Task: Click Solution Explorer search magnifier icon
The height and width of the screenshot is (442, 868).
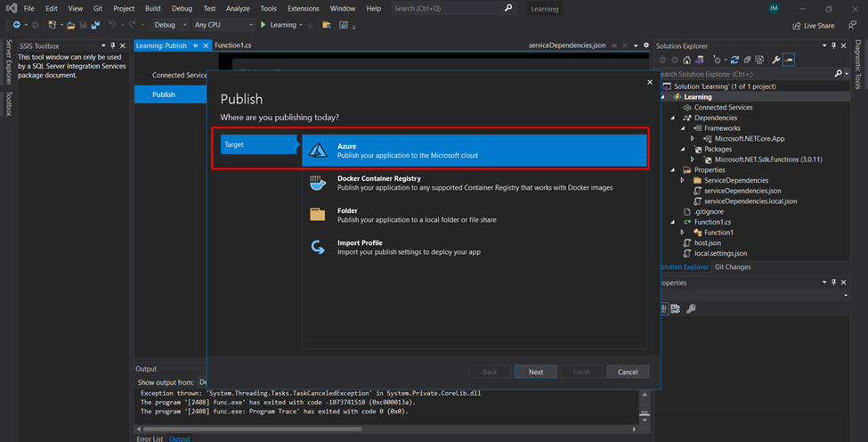Action: (838, 74)
